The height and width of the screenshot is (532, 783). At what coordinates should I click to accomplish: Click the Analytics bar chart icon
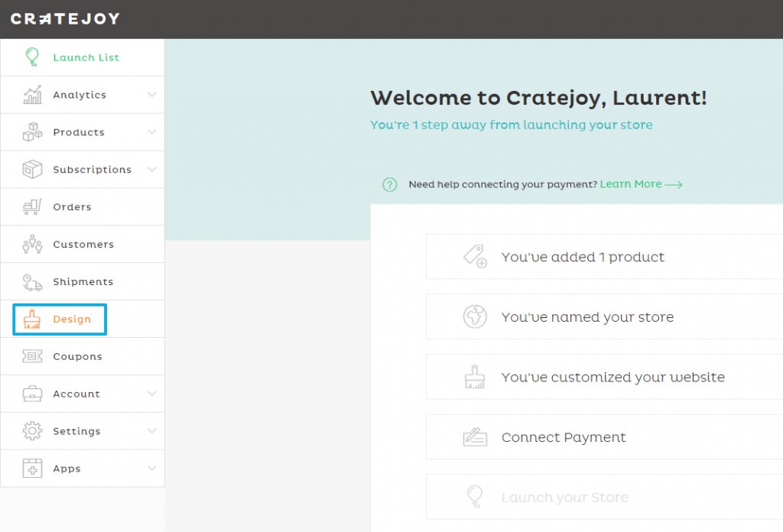[31, 94]
